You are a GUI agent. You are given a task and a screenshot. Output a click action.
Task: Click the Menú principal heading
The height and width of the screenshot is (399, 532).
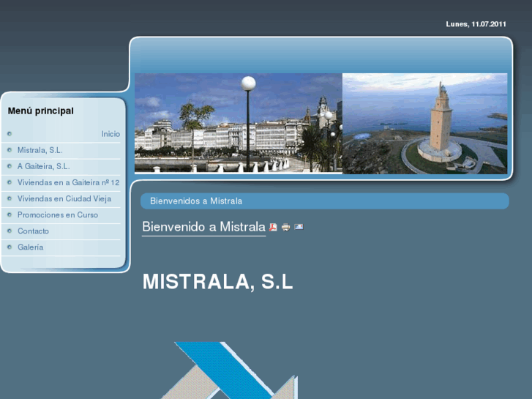pos(41,111)
